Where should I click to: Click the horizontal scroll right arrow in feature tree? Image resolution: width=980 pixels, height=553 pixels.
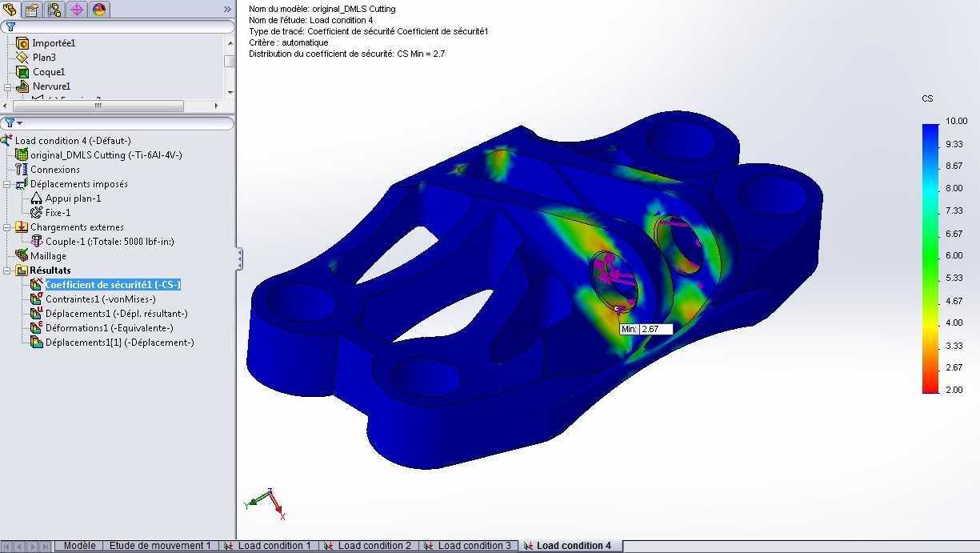(x=216, y=106)
